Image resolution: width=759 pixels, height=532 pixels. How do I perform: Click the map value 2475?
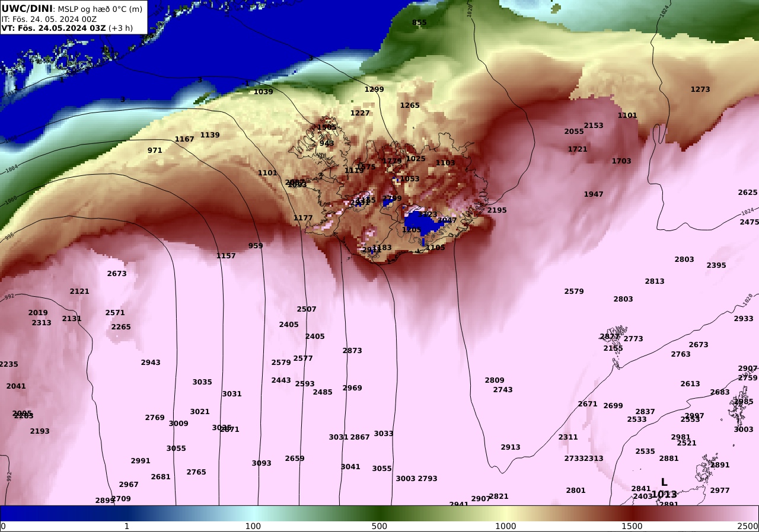[750, 222]
